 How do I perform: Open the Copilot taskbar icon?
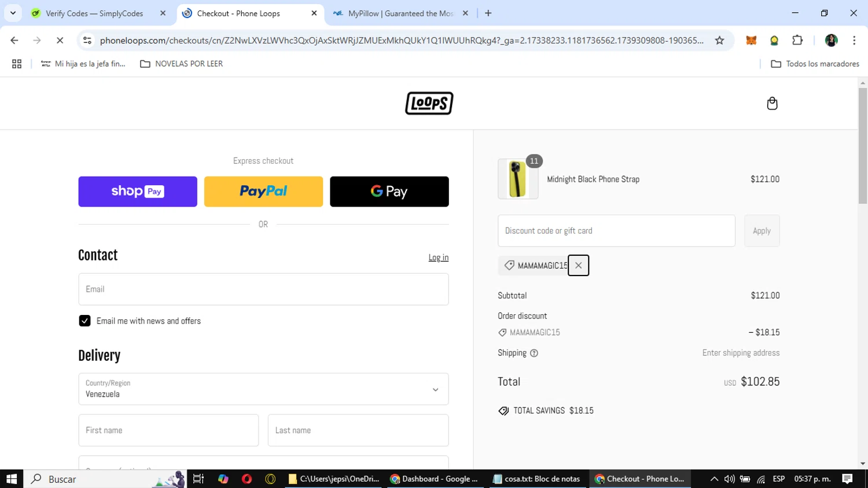[223, 479]
